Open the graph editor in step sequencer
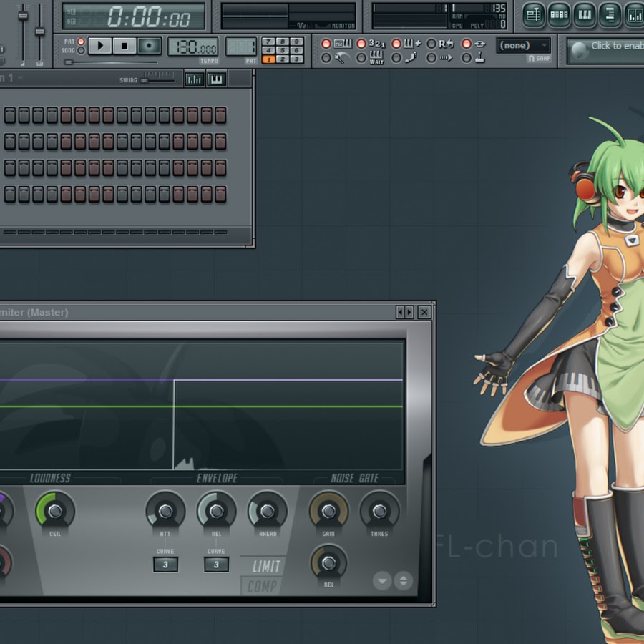 (194, 79)
